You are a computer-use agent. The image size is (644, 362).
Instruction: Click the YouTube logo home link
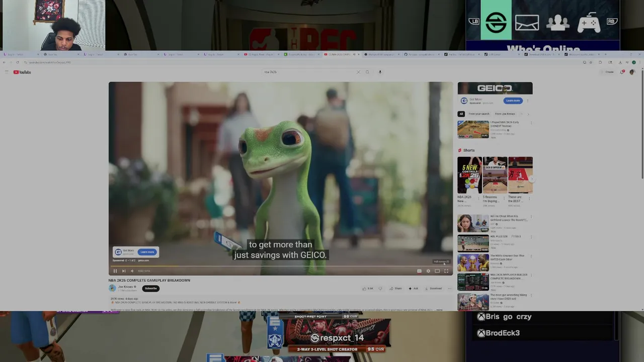point(22,72)
